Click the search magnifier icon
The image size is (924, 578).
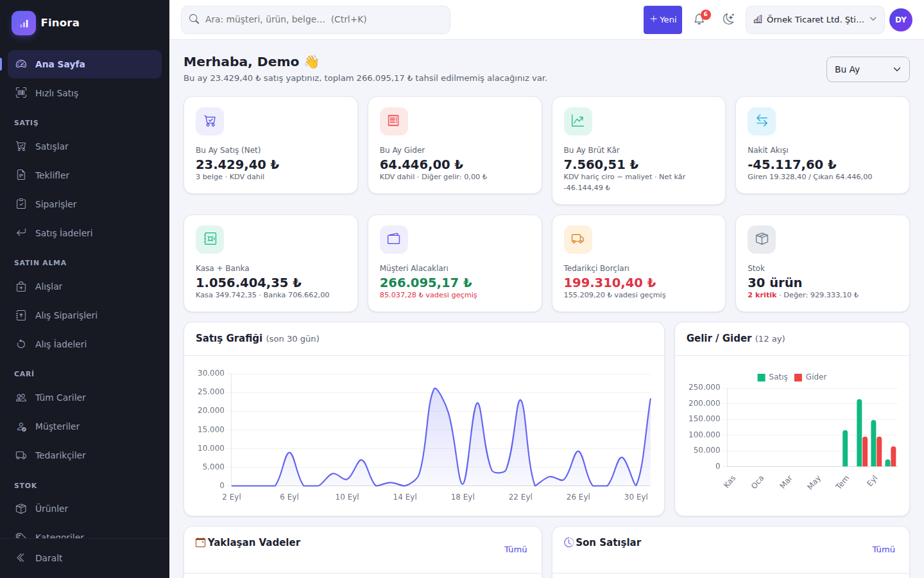pos(194,19)
